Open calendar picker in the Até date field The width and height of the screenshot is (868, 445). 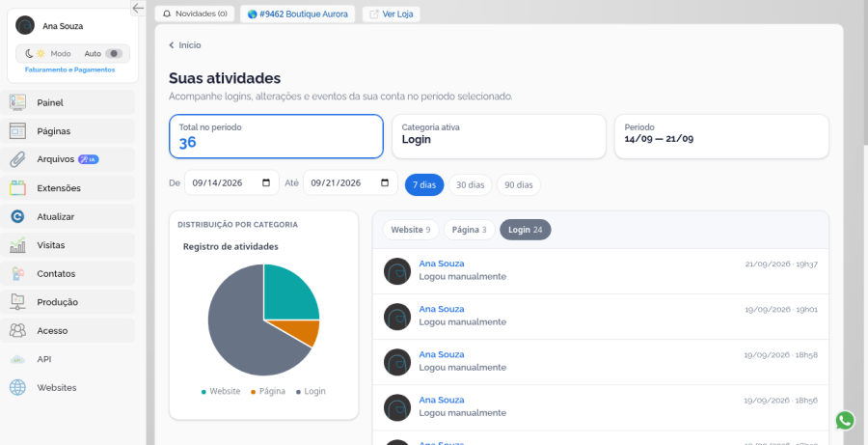(x=385, y=182)
